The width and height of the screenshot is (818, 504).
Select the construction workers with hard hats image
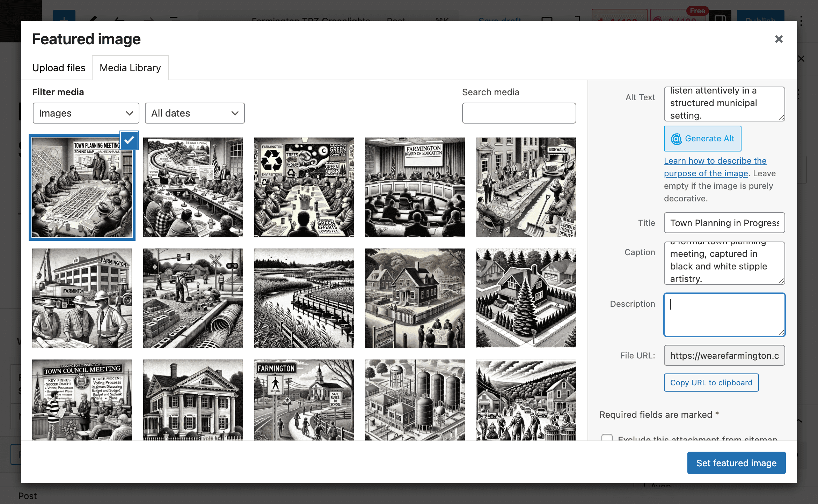tap(82, 298)
